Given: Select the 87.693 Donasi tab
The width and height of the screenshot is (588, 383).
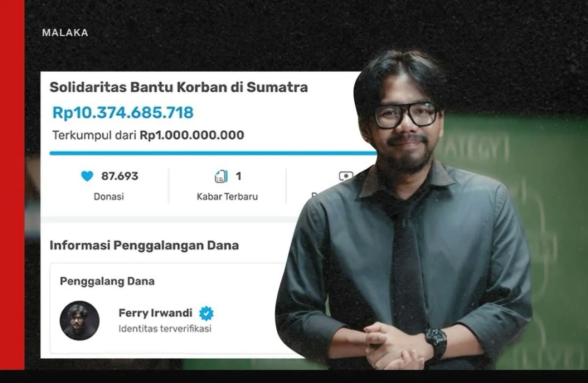Looking at the screenshot, I should coord(109,186).
